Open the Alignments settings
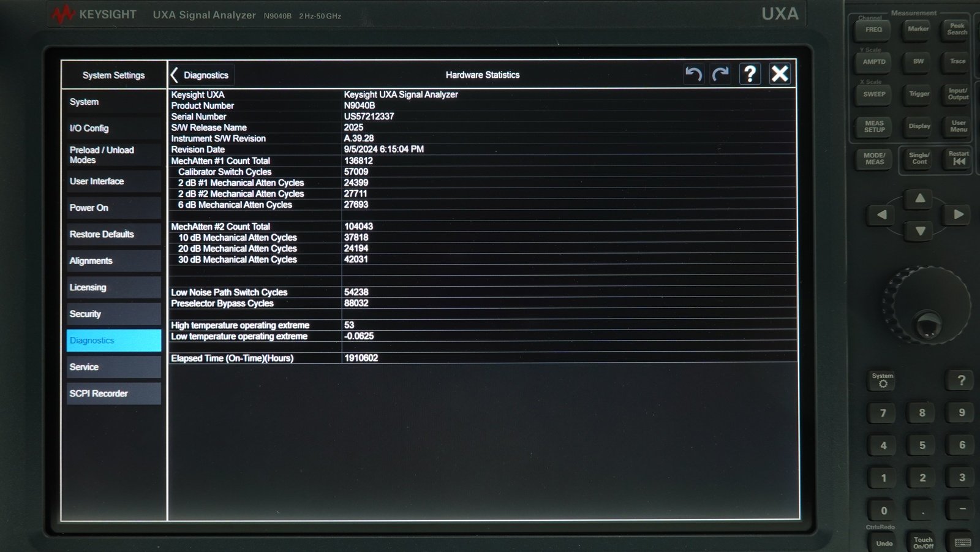Screen dimensions: 980x552 [113, 261]
